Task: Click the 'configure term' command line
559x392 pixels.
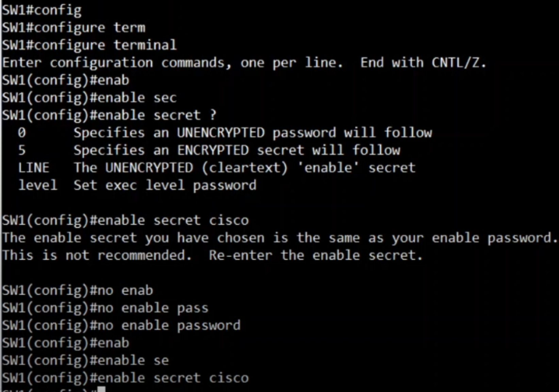Action: (74, 28)
